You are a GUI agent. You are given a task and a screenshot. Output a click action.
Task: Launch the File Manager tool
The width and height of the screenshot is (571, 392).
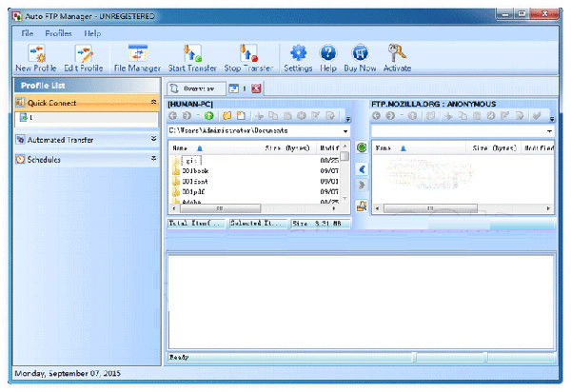point(137,53)
